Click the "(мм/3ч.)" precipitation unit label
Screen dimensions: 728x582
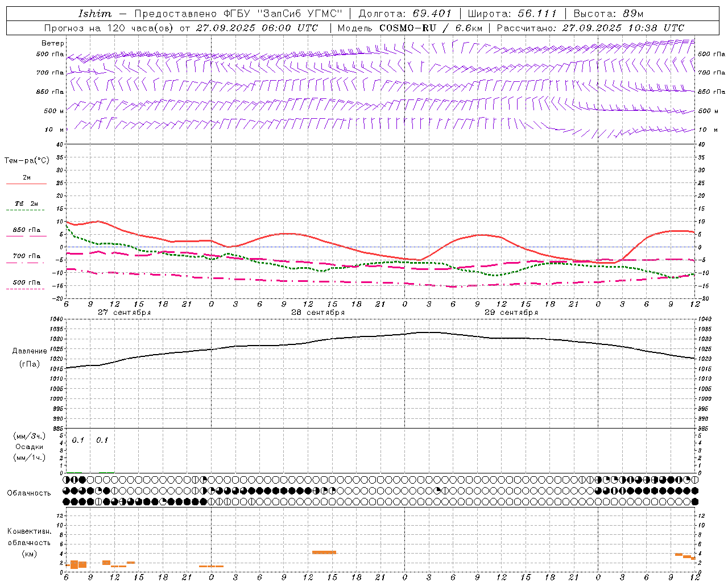pyautogui.click(x=30, y=436)
